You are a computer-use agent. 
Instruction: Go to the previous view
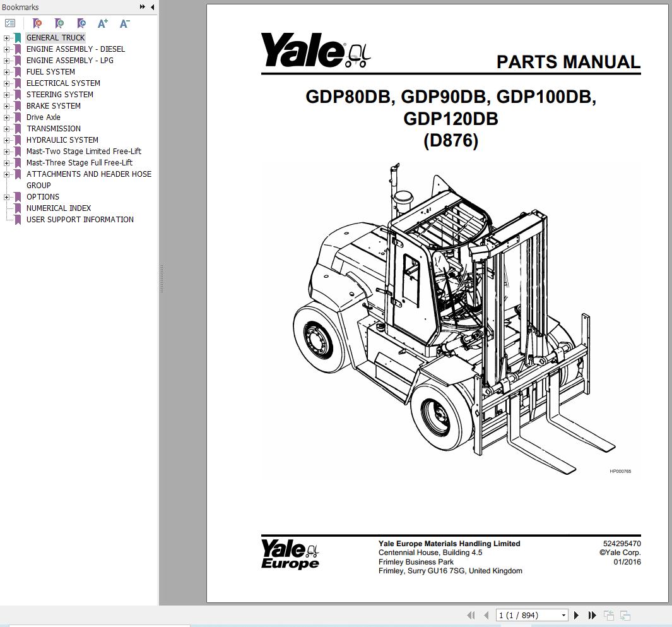(x=609, y=615)
